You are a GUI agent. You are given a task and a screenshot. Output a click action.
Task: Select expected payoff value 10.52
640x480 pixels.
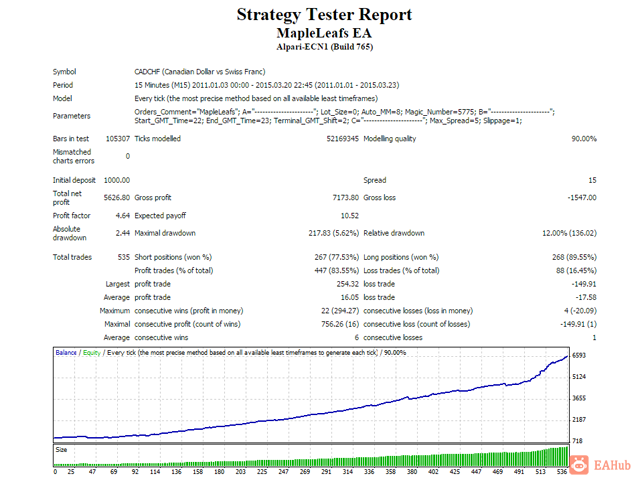(x=350, y=216)
